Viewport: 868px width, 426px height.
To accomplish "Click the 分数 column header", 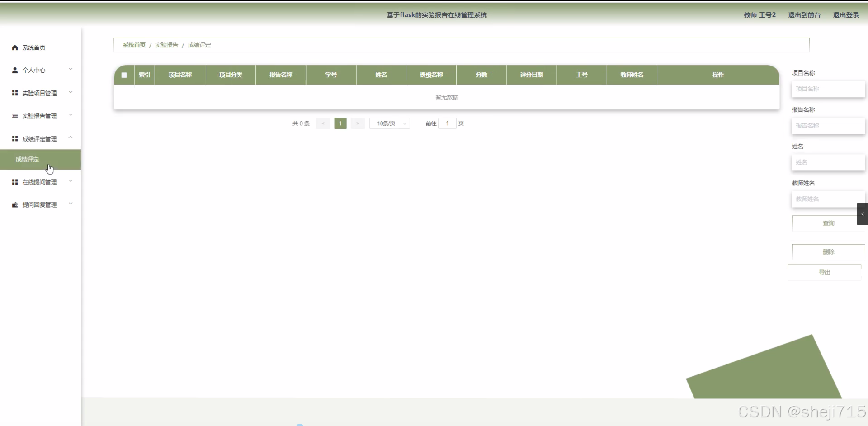I will pyautogui.click(x=481, y=75).
